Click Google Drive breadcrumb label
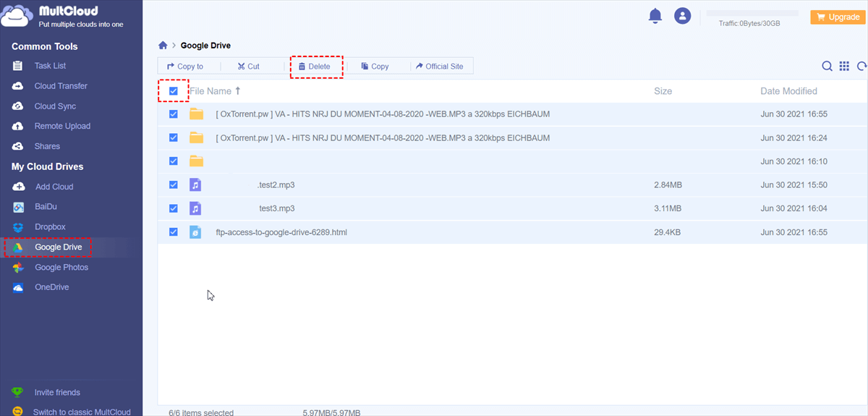 (205, 46)
